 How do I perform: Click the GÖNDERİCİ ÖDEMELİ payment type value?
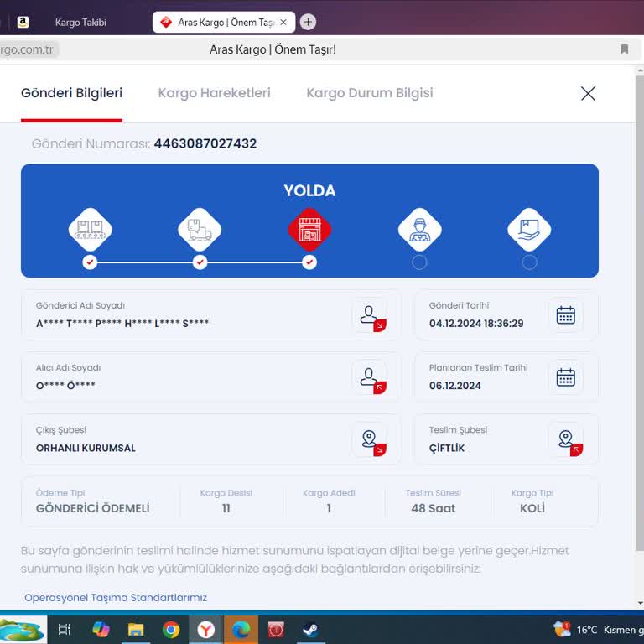[93, 508]
